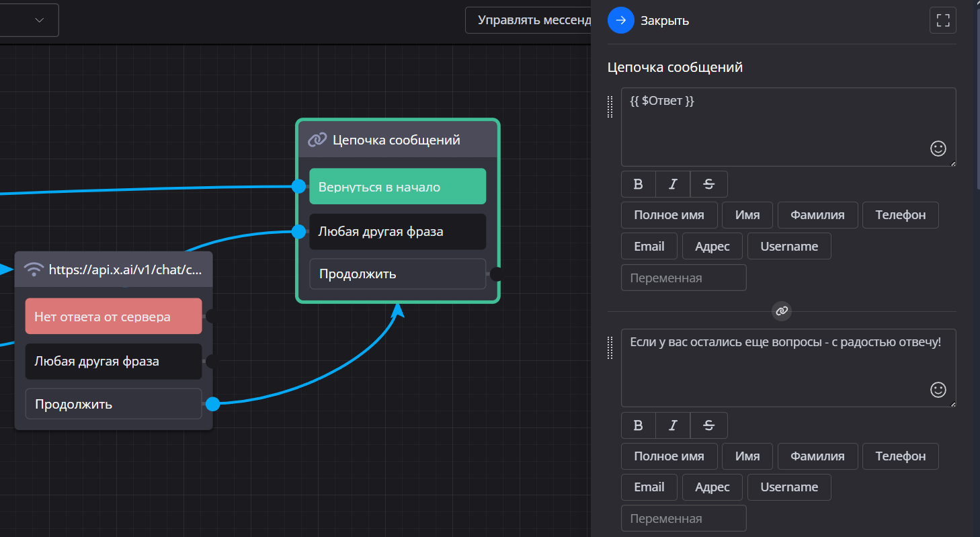Toggle strikethrough formatting for second message
The width and height of the screenshot is (980, 537).
[708, 425]
